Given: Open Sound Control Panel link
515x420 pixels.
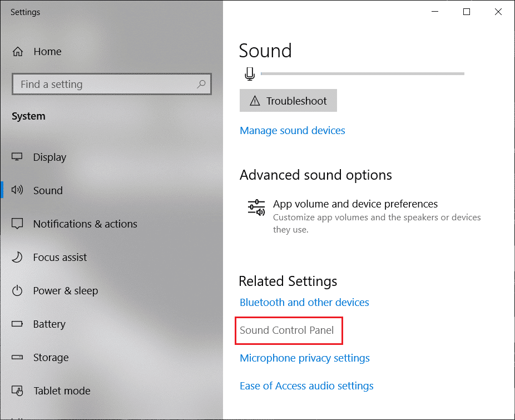Looking at the screenshot, I should tap(287, 330).
